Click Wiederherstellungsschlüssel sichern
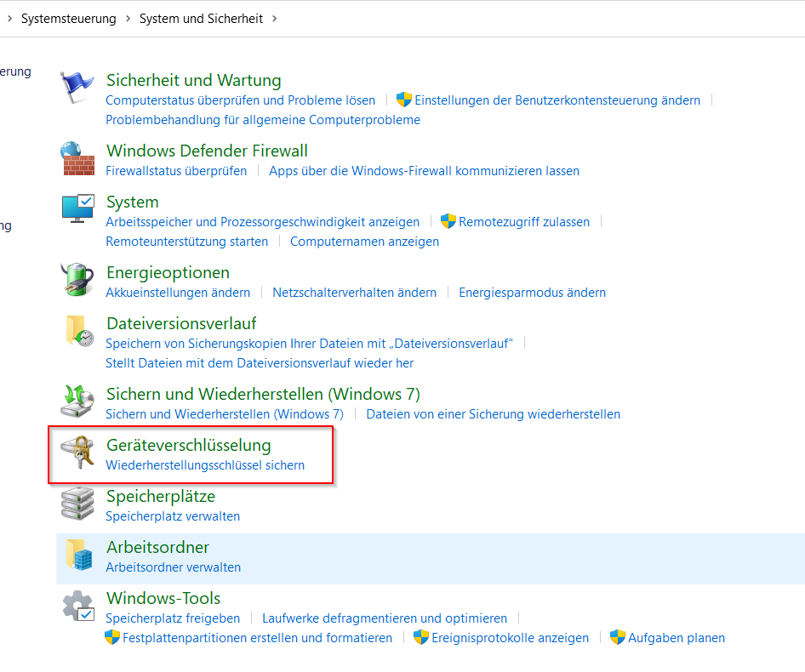The width and height of the screenshot is (805, 672). coord(205,465)
